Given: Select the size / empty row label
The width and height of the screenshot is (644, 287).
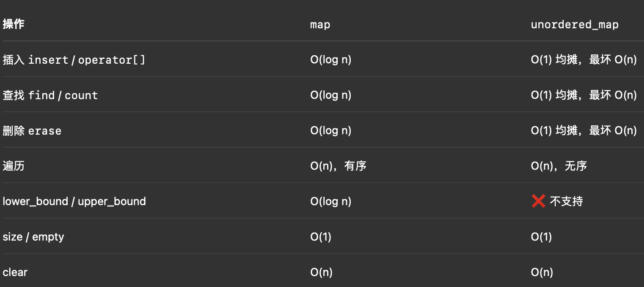Looking at the screenshot, I should 33,237.
